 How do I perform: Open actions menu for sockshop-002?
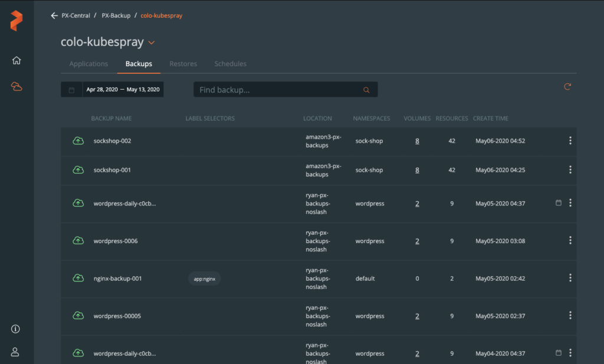pos(570,140)
